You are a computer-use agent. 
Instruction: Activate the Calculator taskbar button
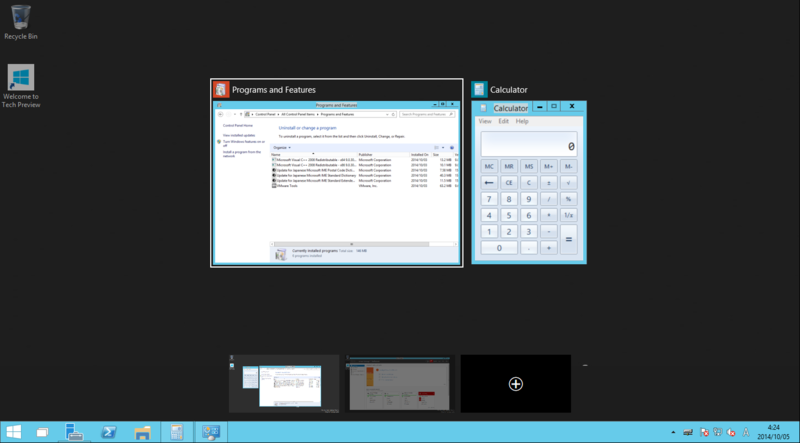[x=177, y=432]
